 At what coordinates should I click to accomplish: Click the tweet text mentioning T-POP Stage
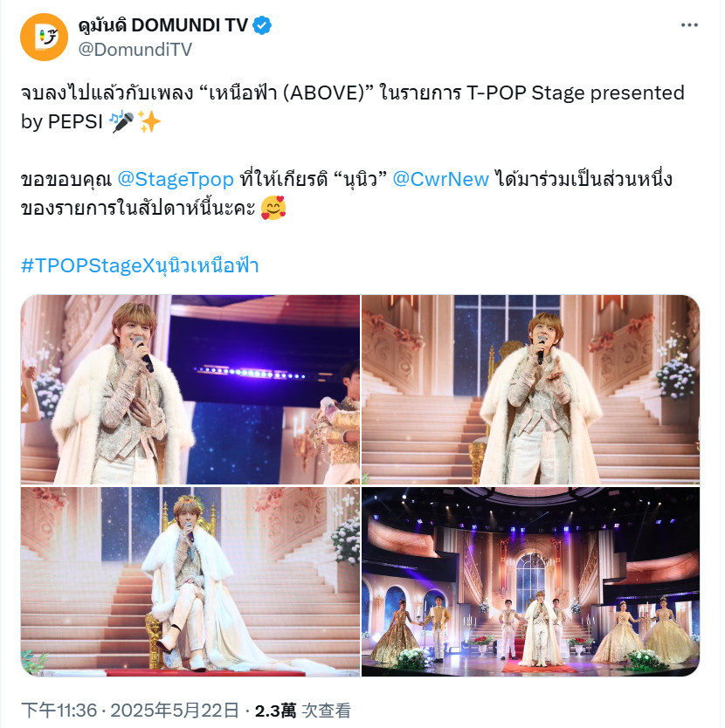[x=353, y=107]
